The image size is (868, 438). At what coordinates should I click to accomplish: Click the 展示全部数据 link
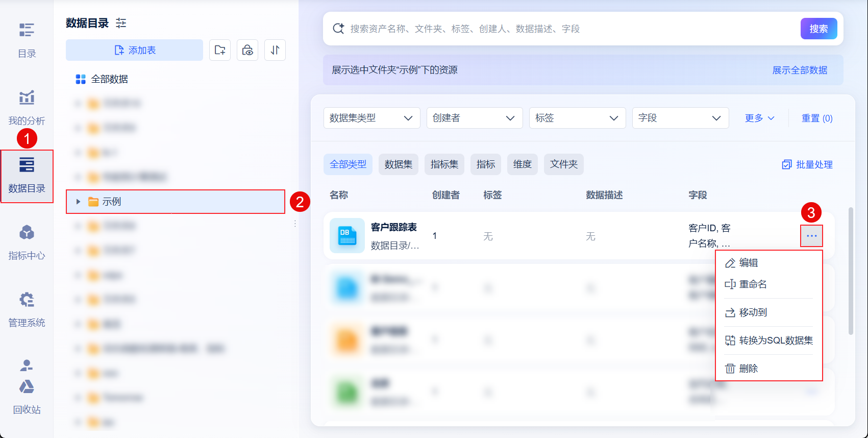[x=800, y=70]
